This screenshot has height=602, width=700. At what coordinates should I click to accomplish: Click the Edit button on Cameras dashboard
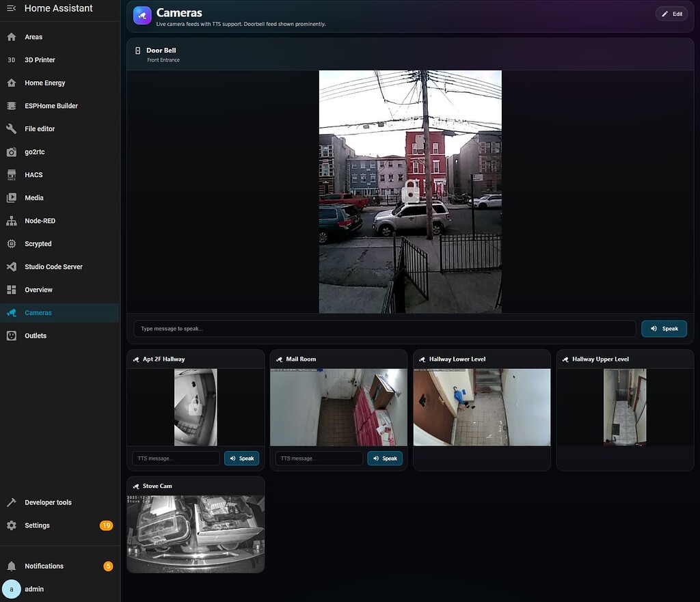[x=671, y=13]
